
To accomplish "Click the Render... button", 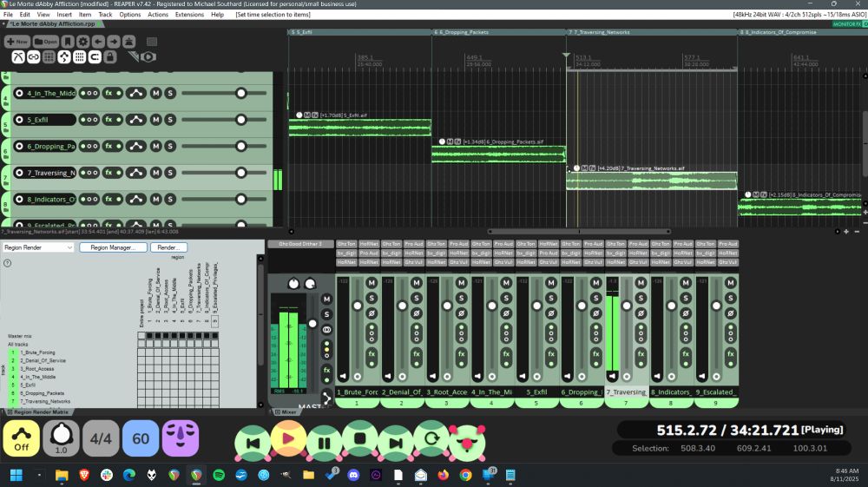I will coord(169,247).
